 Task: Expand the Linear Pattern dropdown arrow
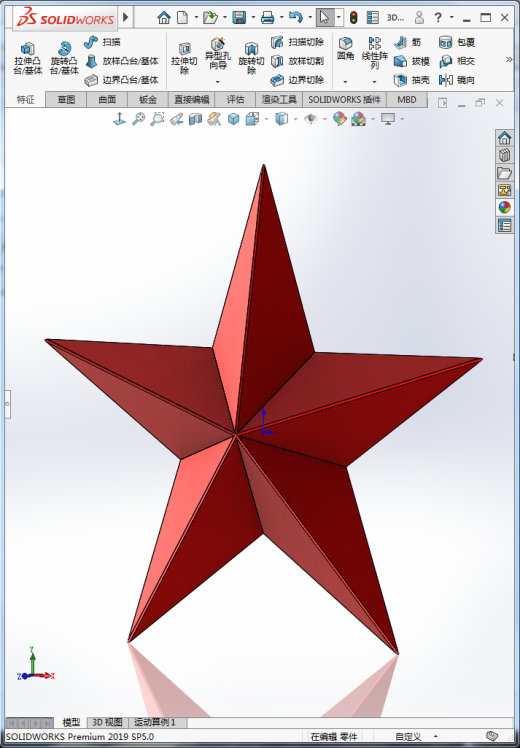coord(374,82)
